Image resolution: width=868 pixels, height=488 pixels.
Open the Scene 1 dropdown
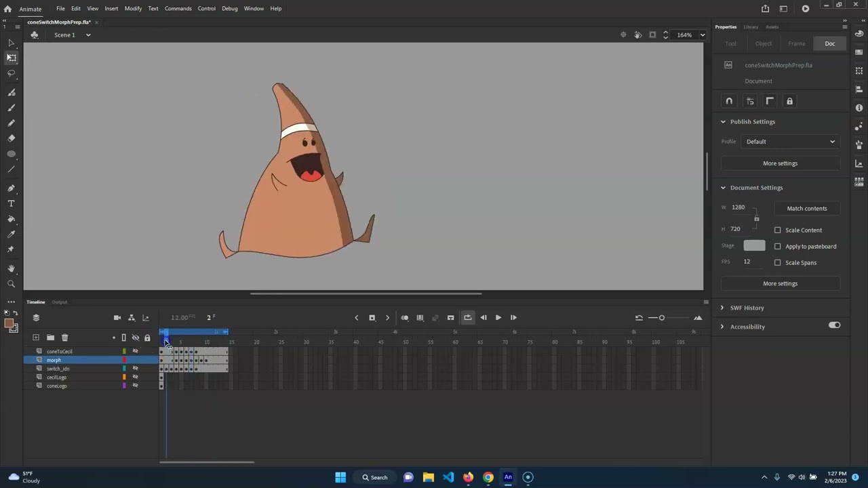tap(87, 35)
